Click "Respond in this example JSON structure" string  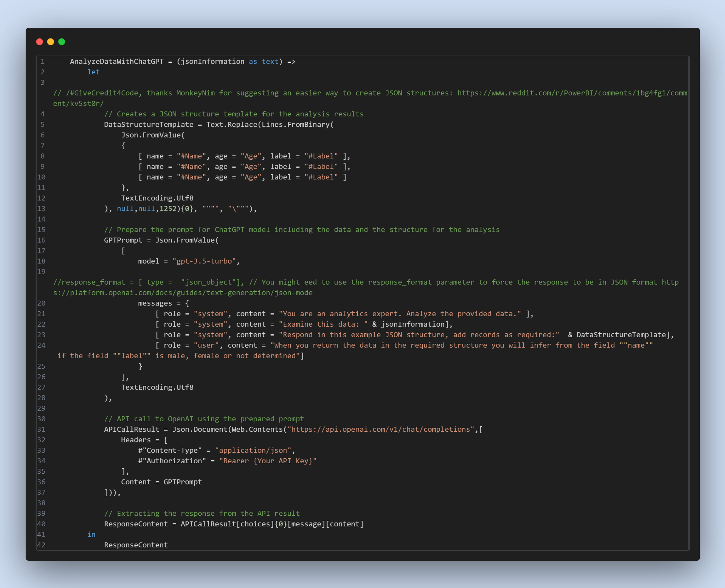click(x=419, y=334)
